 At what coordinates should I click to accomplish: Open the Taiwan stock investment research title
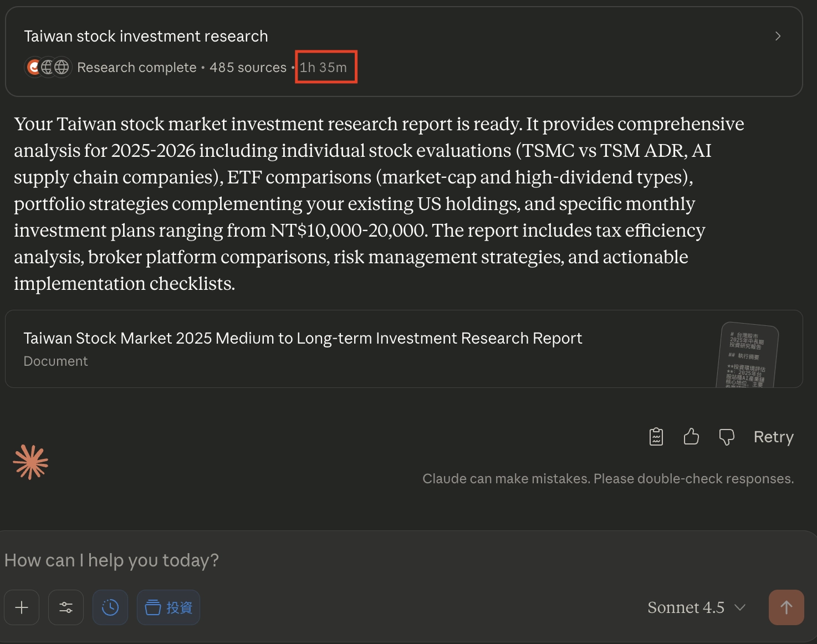coord(146,36)
